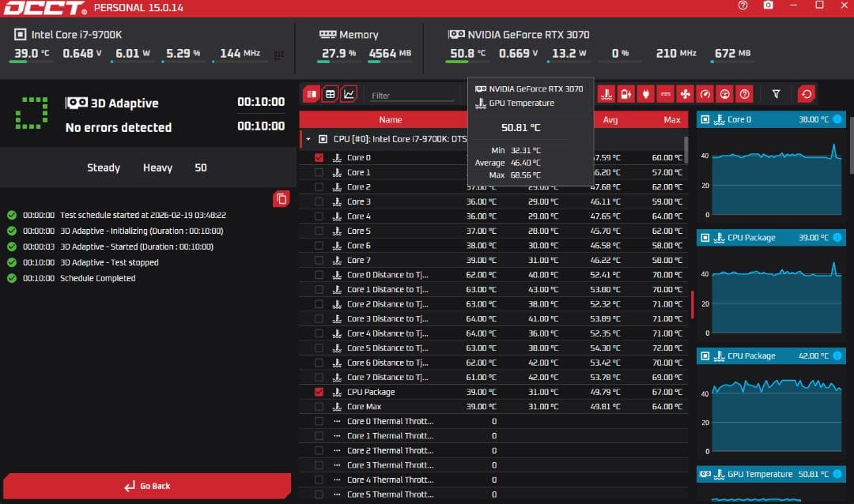
Task: Open help from title bar question icon
Action: pos(743,6)
